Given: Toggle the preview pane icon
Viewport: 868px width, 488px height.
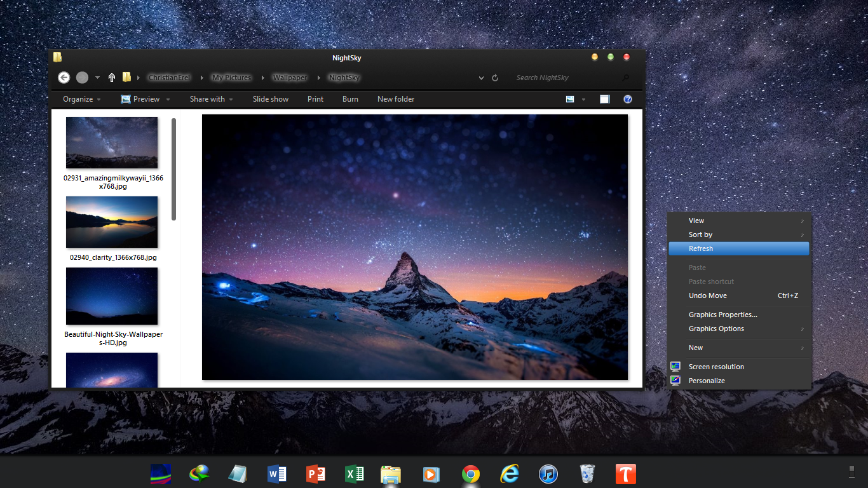Looking at the screenshot, I should point(604,99).
